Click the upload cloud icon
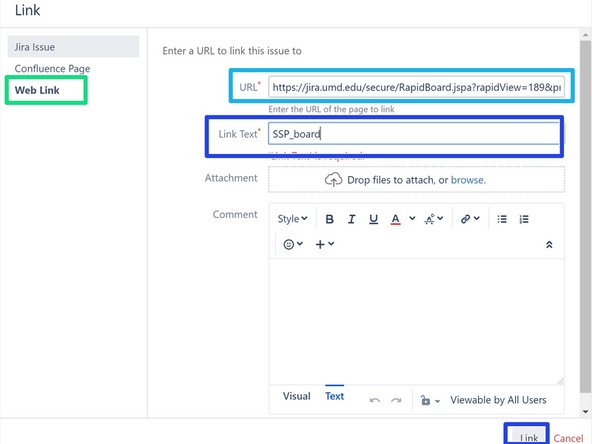This screenshot has height=444, width=592. (333, 180)
